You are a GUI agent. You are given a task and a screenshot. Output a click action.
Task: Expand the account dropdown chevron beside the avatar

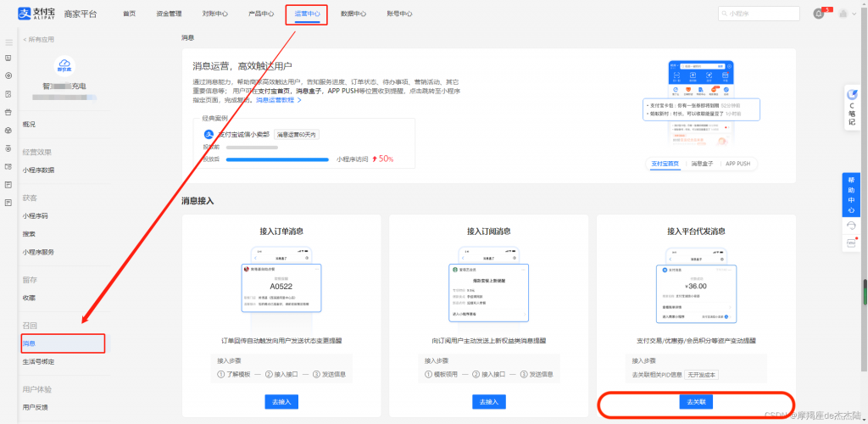click(x=854, y=14)
